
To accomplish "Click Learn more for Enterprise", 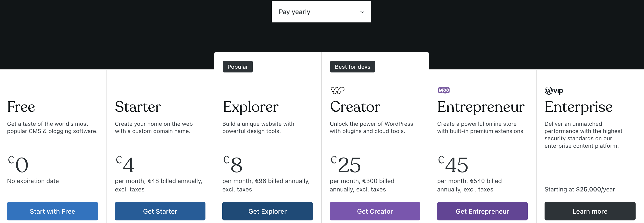I will tap(589, 211).
